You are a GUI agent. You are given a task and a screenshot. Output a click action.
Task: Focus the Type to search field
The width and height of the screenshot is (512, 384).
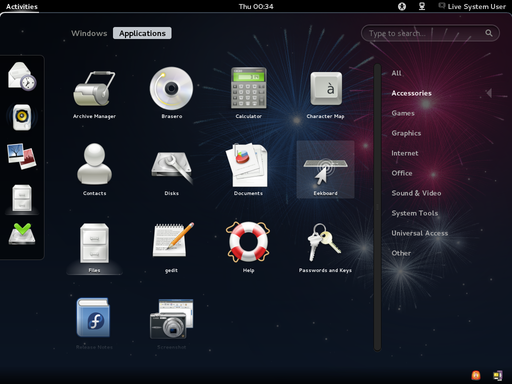point(430,33)
